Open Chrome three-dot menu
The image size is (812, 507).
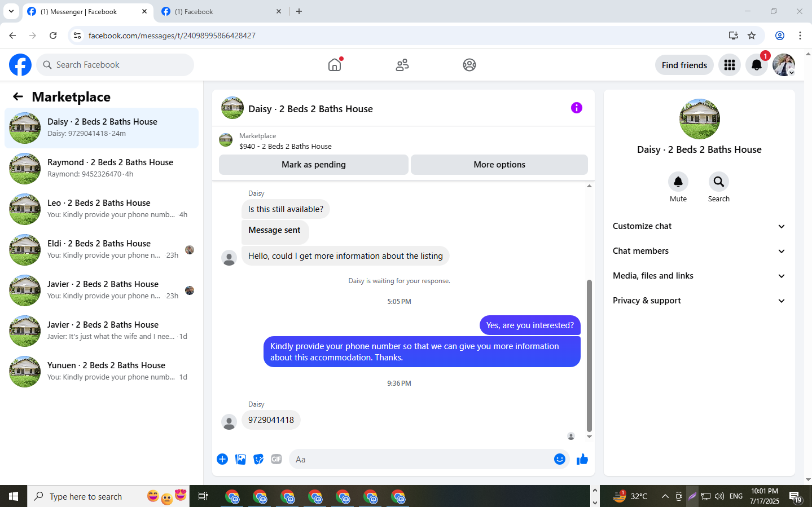[x=800, y=36]
